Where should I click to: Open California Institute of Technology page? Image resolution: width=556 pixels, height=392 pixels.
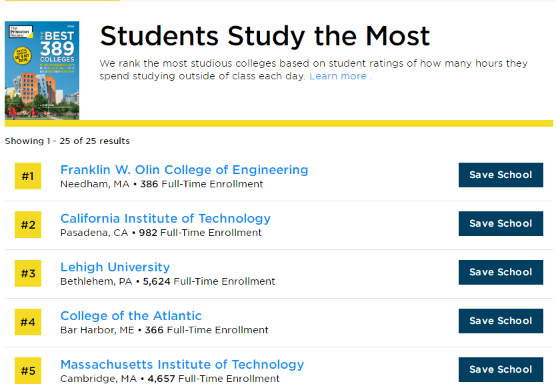pyautogui.click(x=165, y=219)
